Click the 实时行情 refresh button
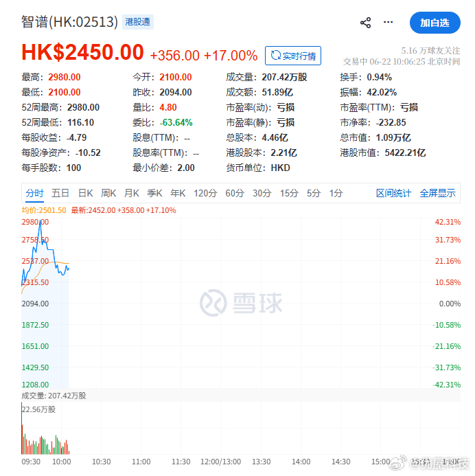Screen dimensions: 475x476 click(293, 56)
